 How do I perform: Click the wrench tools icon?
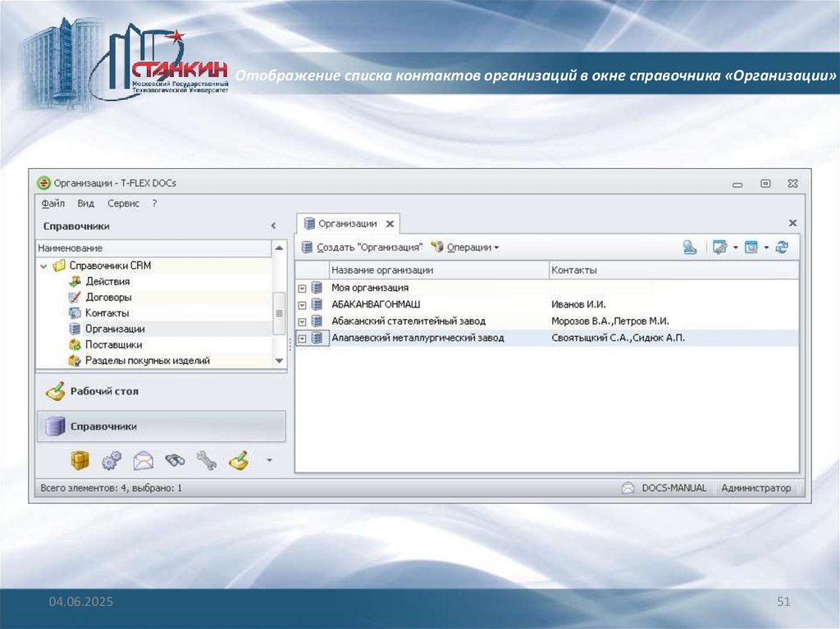pos(207,462)
